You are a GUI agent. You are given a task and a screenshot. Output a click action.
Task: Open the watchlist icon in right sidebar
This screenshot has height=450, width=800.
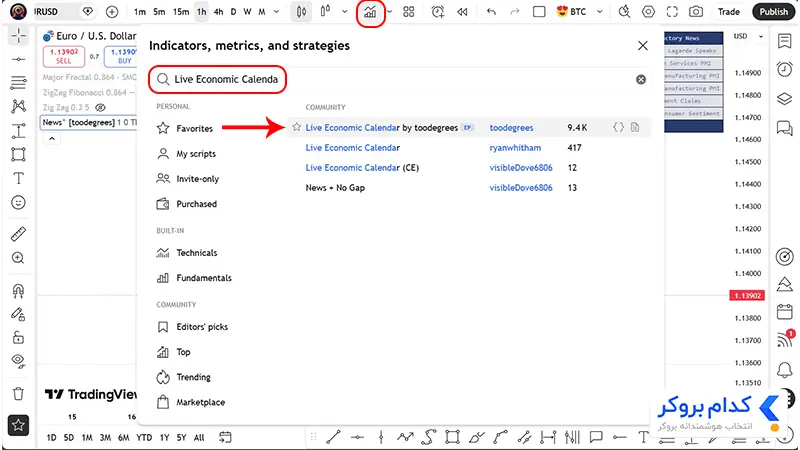click(785, 41)
